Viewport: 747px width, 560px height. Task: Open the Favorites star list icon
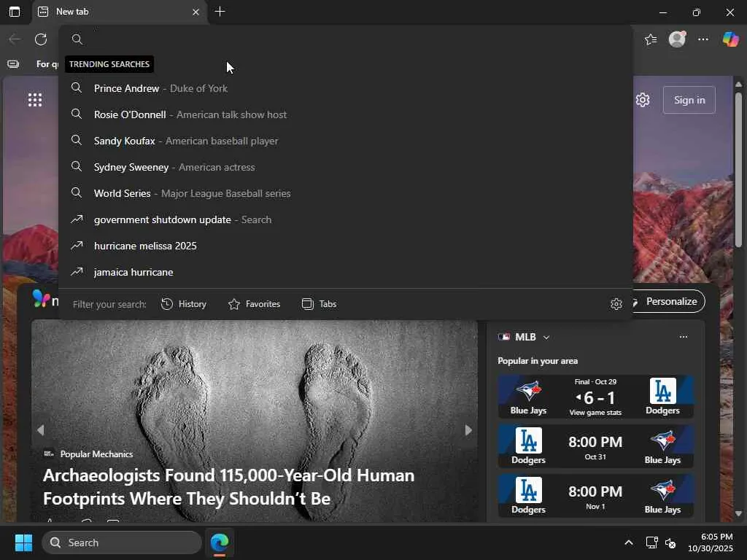[x=651, y=39]
